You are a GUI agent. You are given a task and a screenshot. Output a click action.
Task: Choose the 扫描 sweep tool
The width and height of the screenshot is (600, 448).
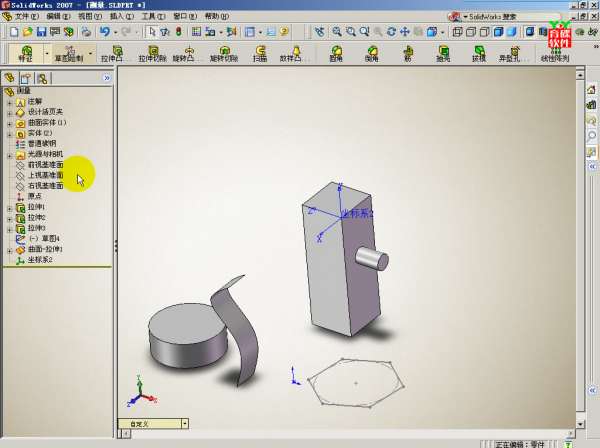[259, 53]
